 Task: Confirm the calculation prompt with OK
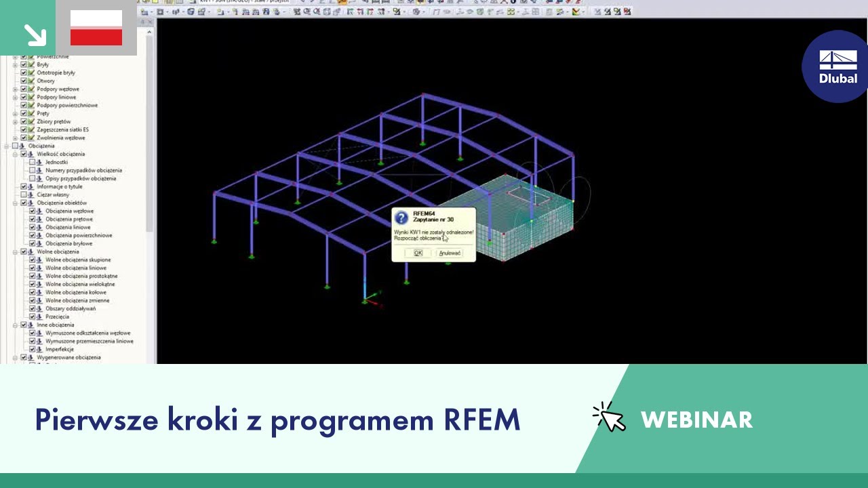pos(418,253)
